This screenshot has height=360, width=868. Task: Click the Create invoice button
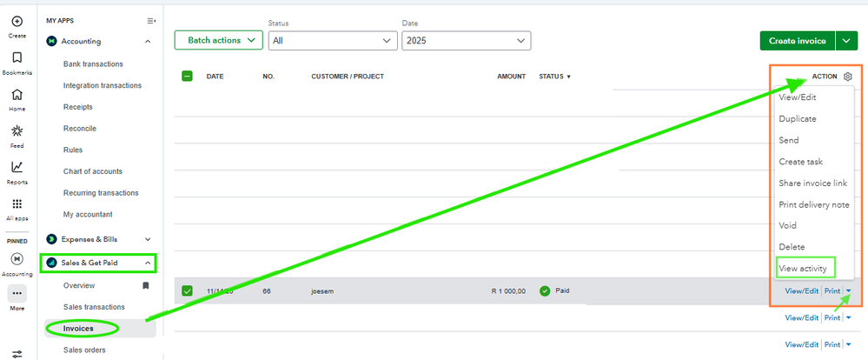click(x=798, y=41)
